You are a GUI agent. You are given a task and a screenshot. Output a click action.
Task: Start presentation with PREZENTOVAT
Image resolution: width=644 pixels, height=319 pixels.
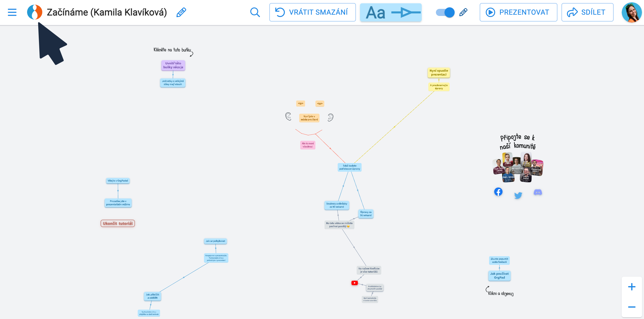[518, 12]
